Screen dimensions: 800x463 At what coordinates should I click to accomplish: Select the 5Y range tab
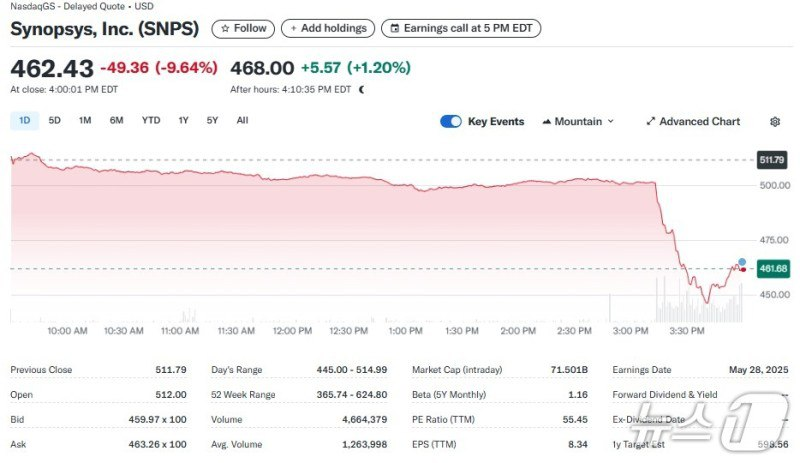coord(212,120)
